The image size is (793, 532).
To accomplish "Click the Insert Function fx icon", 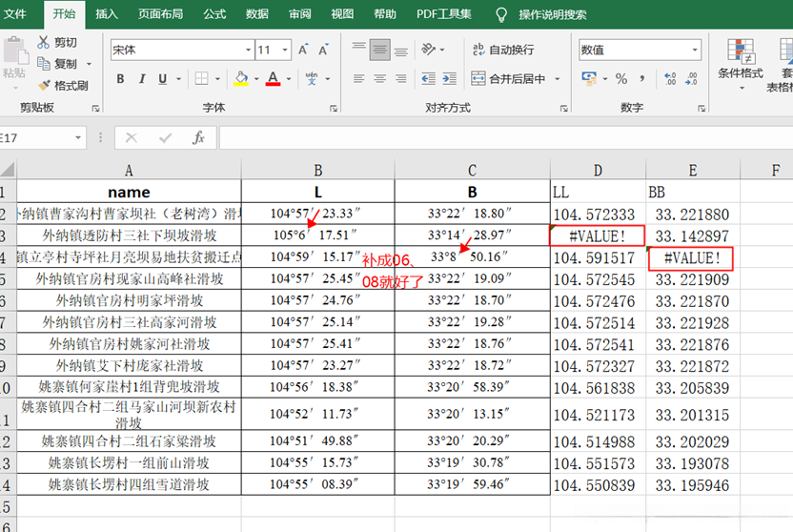I will pyautogui.click(x=198, y=137).
